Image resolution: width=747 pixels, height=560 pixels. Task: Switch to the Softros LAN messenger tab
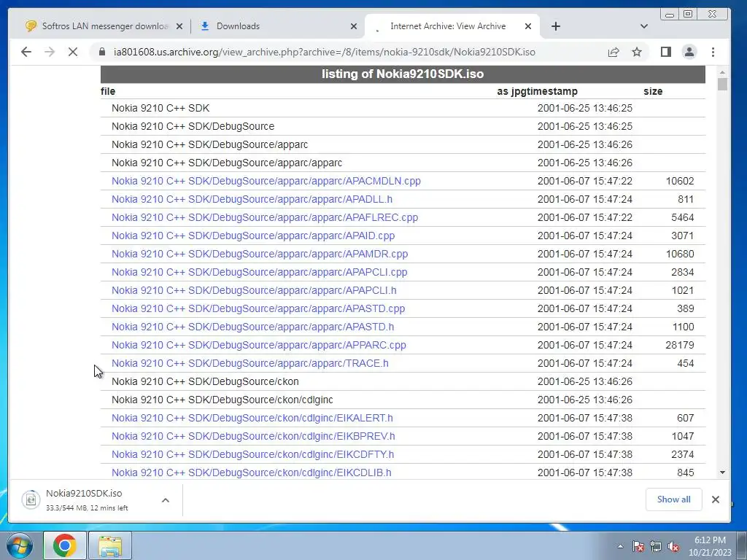(x=104, y=26)
